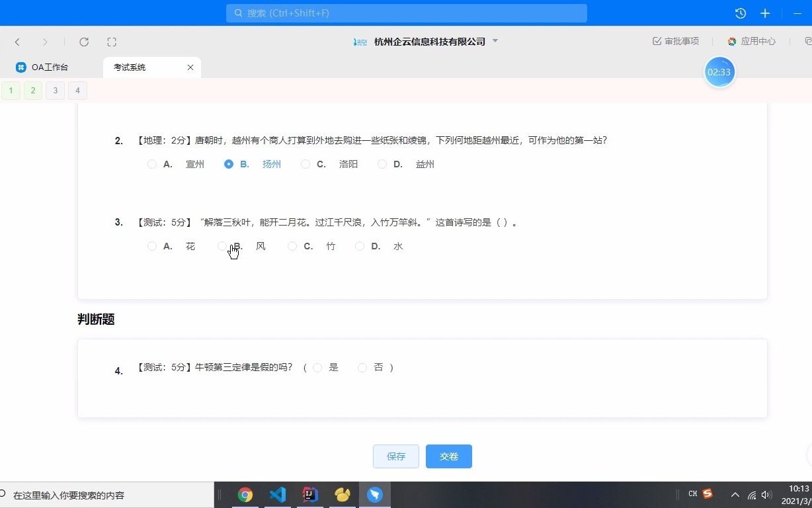Click the 审批事项 approval items icon
The height and width of the screenshot is (508, 812).
pyautogui.click(x=675, y=41)
